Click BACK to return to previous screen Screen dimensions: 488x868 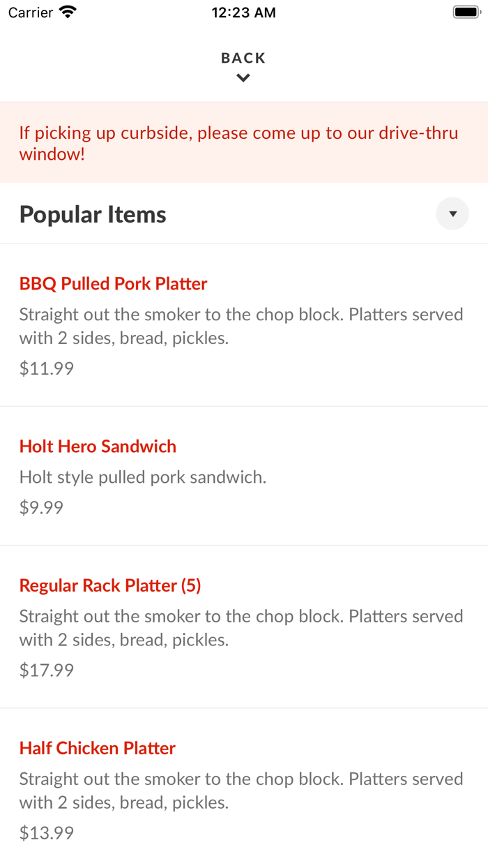tap(243, 58)
